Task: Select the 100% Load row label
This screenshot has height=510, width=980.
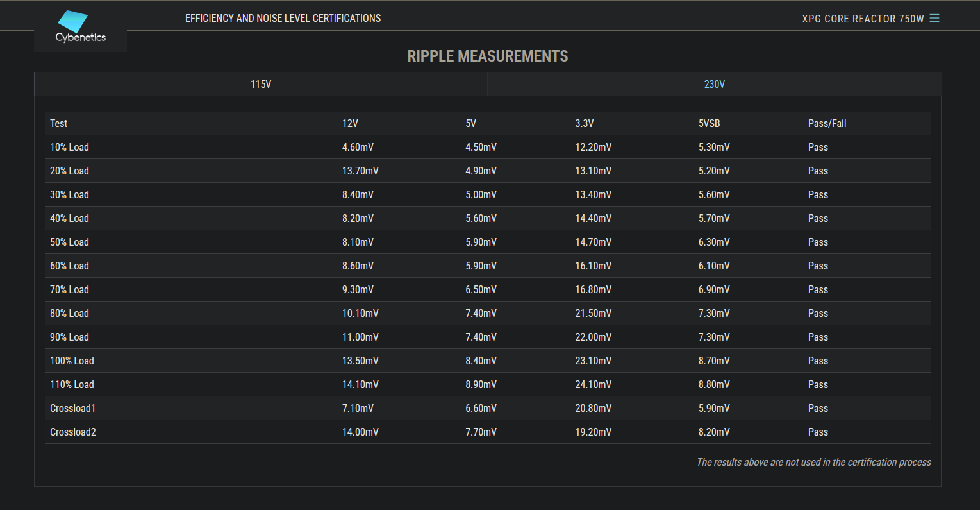Action: pyautogui.click(x=72, y=361)
